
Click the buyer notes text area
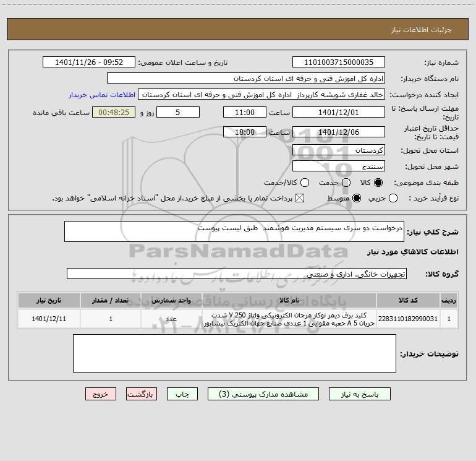[x=234, y=353]
